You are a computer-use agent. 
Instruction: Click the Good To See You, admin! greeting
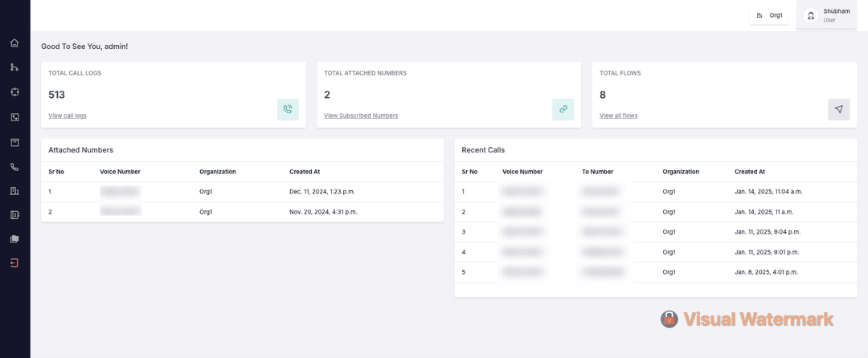coord(84,47)
